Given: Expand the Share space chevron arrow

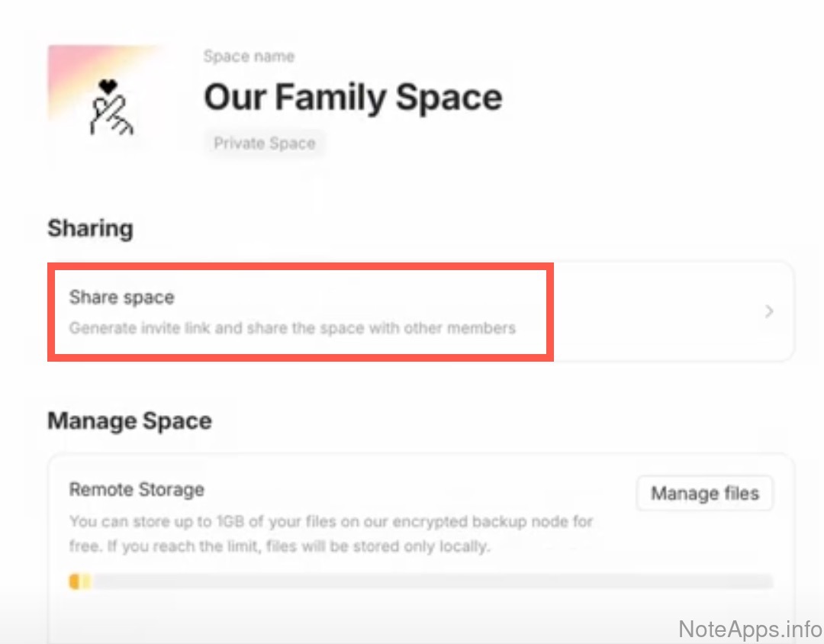Looking at the screenshot, I should (769, 311).
